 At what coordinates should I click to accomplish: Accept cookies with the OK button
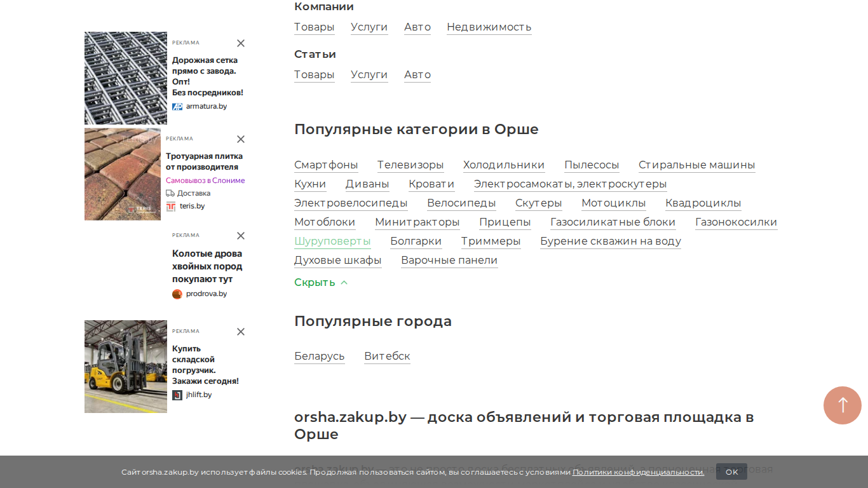[x=732, y=472]
